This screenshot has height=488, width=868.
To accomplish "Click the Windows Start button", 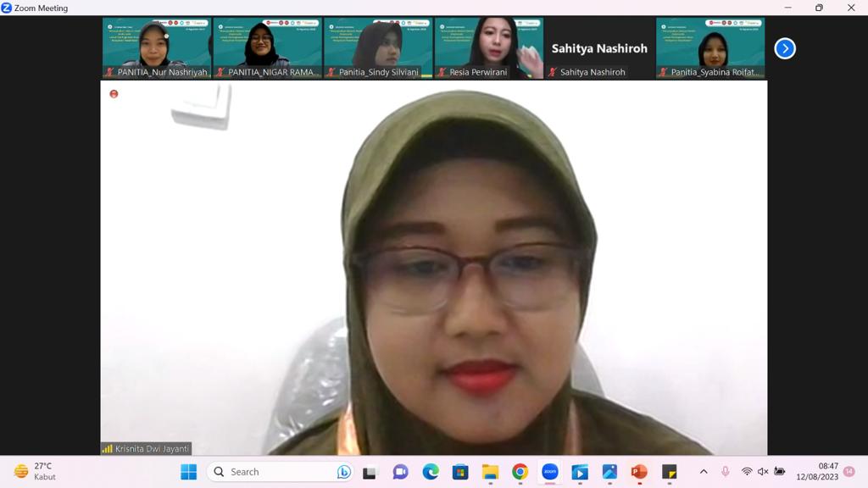I will (188, 472).
